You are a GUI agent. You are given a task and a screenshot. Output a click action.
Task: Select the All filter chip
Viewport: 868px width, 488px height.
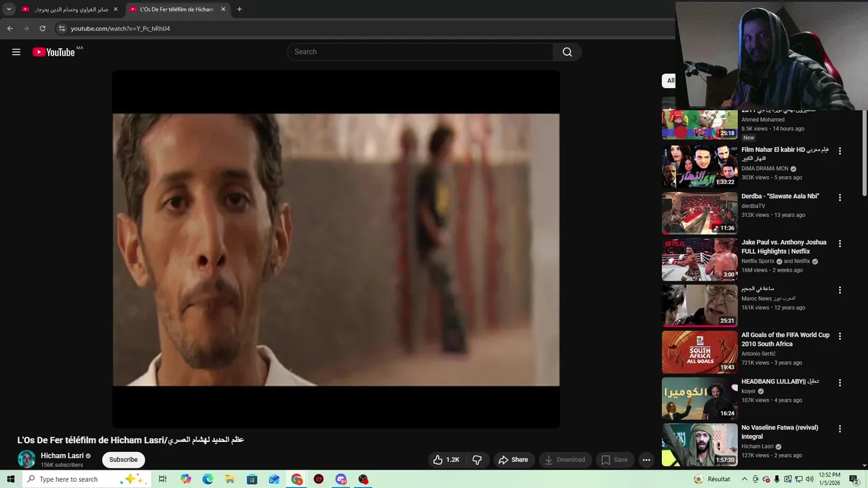[670, 81]
